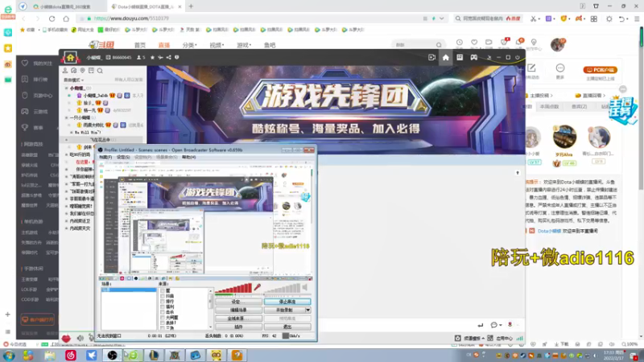Open the gamepad icon in client title bar
Viewport: 644px width, 362px height.
473,57
